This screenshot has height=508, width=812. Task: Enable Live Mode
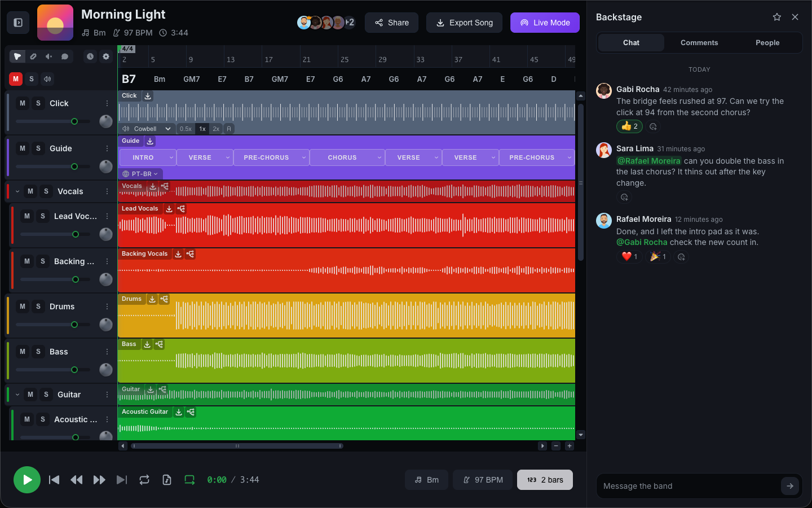pyautogui.click(x=545, y=23)
